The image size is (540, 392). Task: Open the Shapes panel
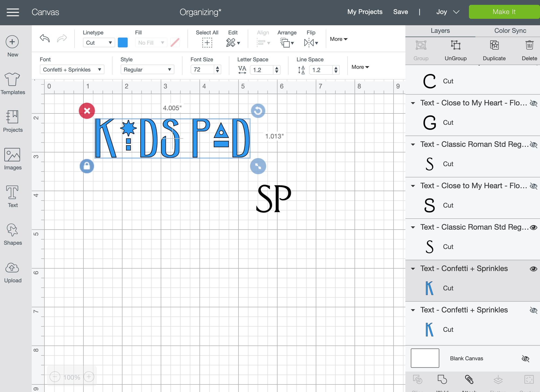(x=13, y=234)
